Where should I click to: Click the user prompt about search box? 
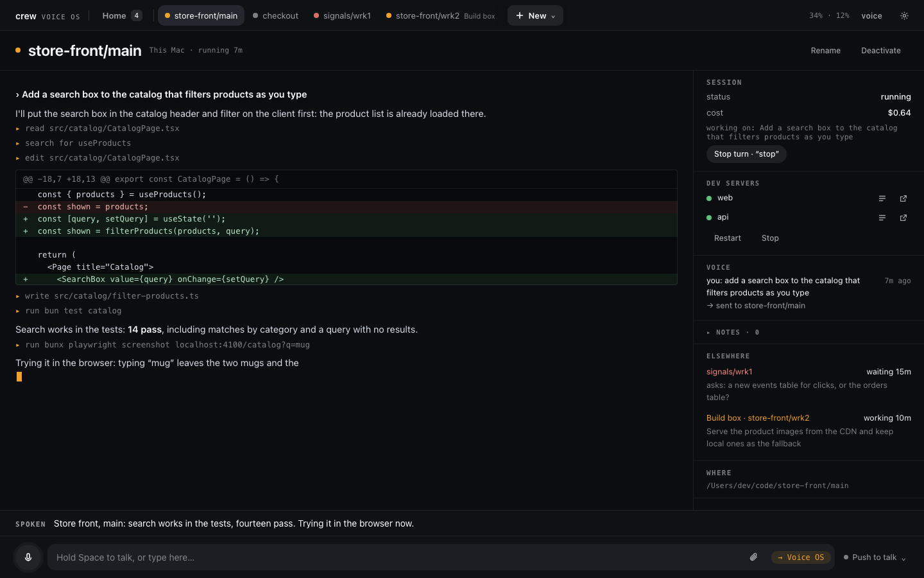tap(161, 94)
